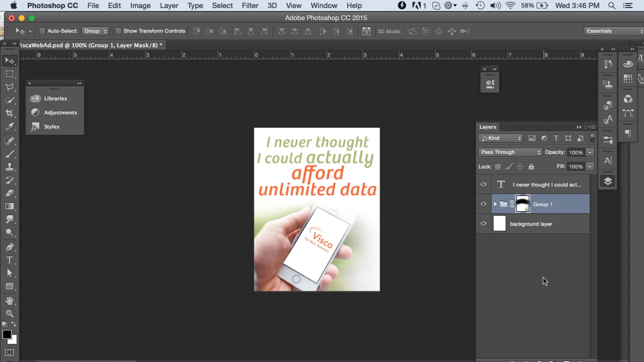Open the Libraries panel button
644x362 pixels.
(x=55, y=98)
